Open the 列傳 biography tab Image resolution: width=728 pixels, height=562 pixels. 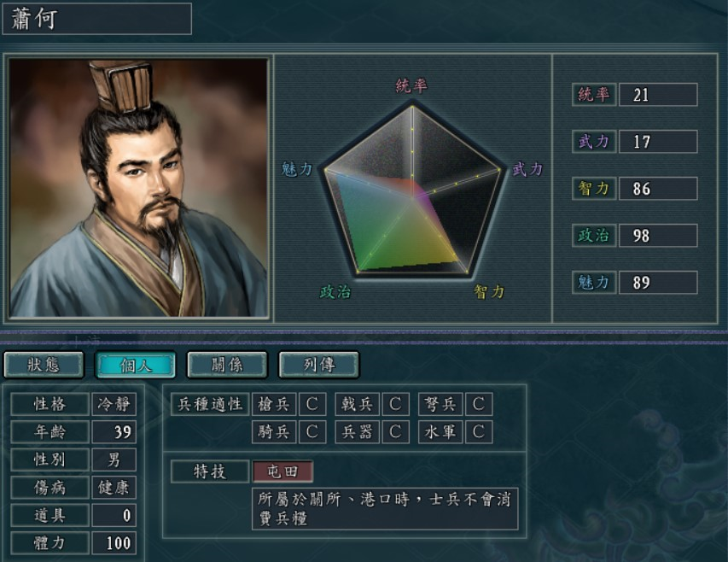pos(318,365)
